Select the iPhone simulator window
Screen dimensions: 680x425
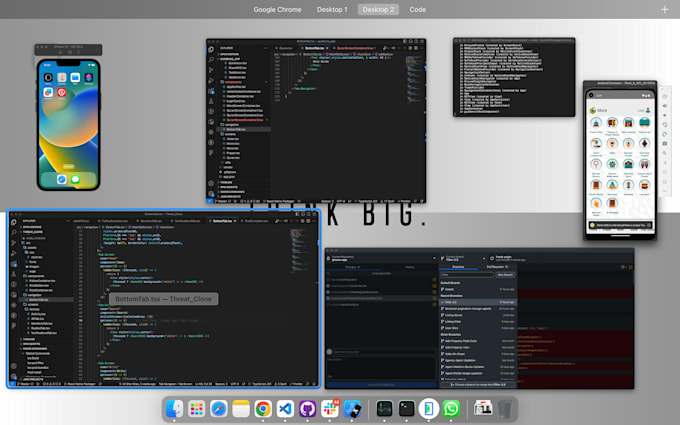[x=69, y=120]
